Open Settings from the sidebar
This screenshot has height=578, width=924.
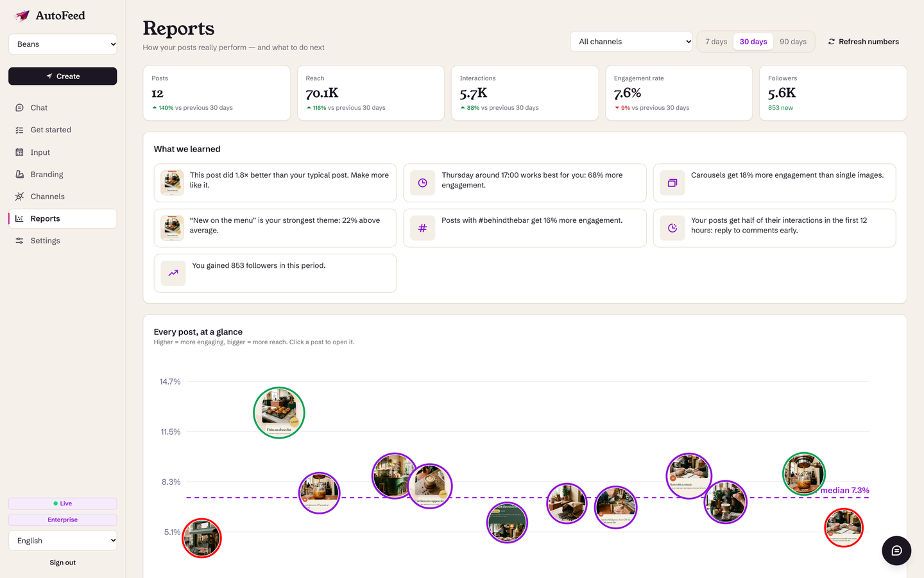63,241
